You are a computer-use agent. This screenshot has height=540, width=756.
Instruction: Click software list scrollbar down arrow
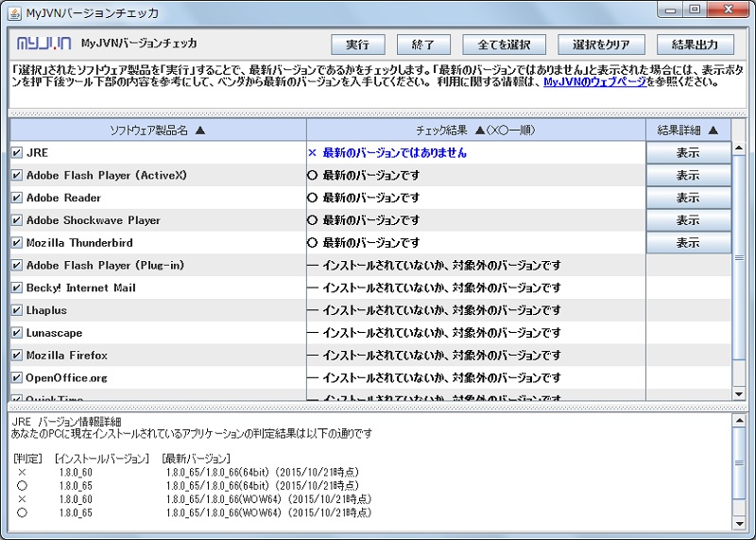(x=739, y=394)
